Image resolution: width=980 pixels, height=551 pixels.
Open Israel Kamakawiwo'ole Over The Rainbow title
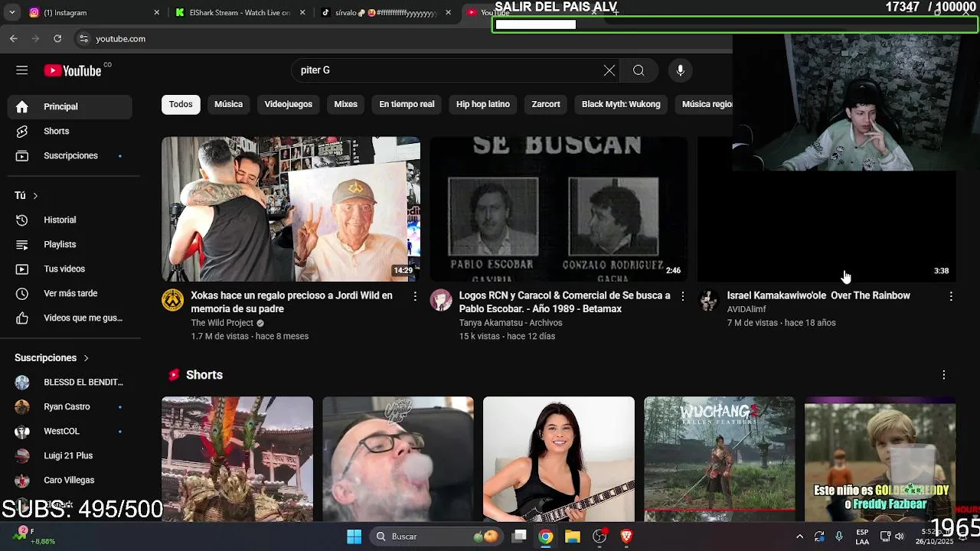click(x=818, y=295)
